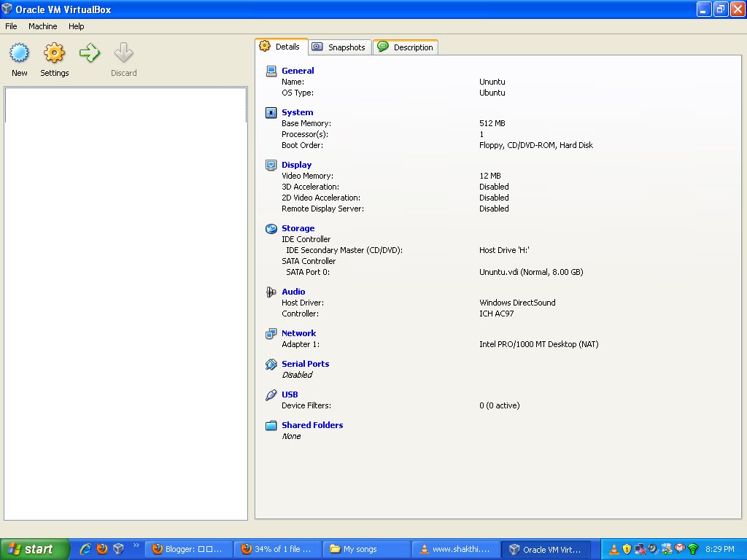Click the USB section plug icon
This screenshot has height=560, width=747.
click(x=271, y=394)
